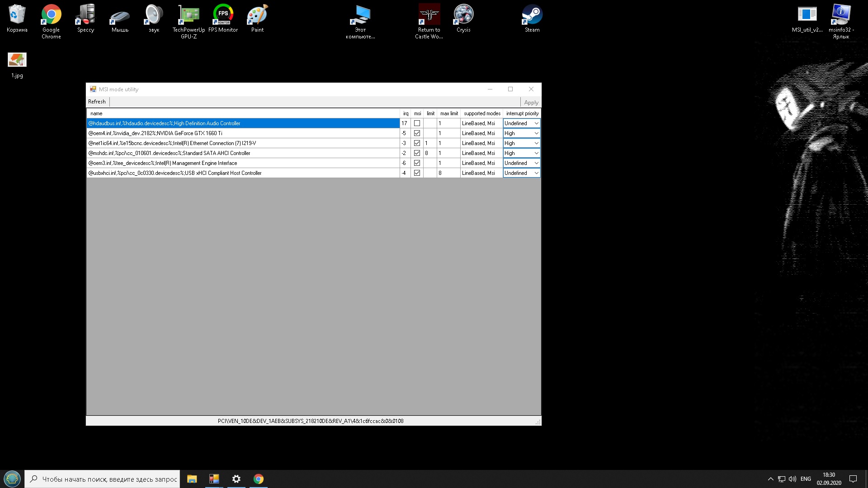Click the Windows taskbar search box
Viewport: 868px width, 488px height.
click(x=108, y=479)
